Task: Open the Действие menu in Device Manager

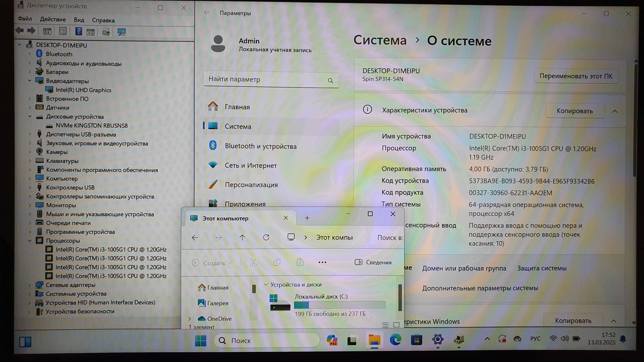Action: pyautogui.click(x=53, y=19)
